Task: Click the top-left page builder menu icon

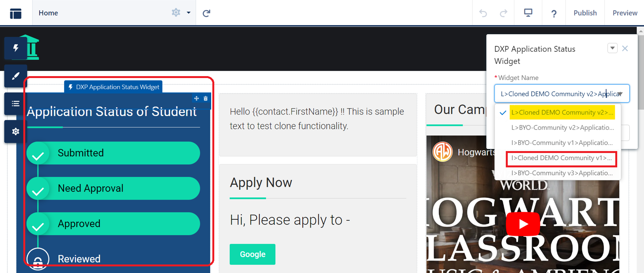Action: pos(16,13)
